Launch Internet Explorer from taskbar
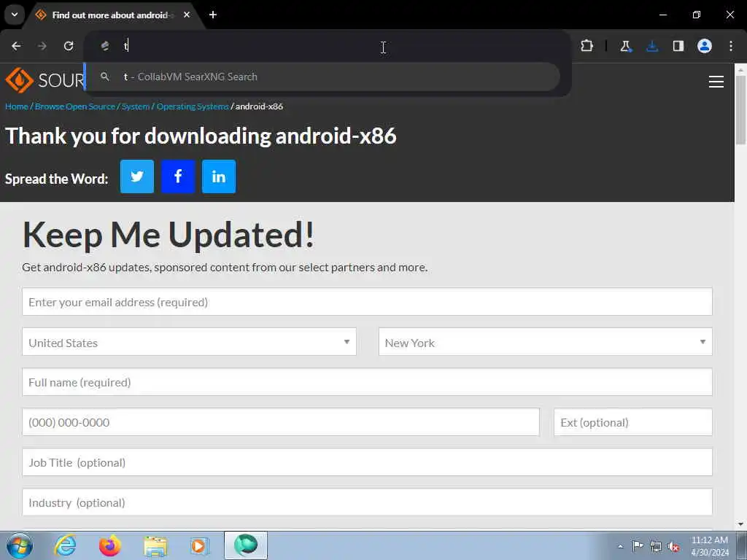 click(x=65, y=545)
